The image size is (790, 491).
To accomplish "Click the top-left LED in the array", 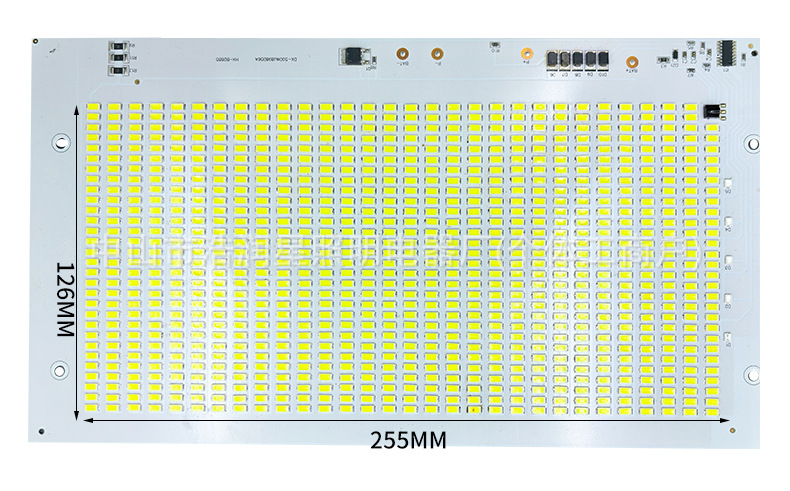I will click(90, 107).
